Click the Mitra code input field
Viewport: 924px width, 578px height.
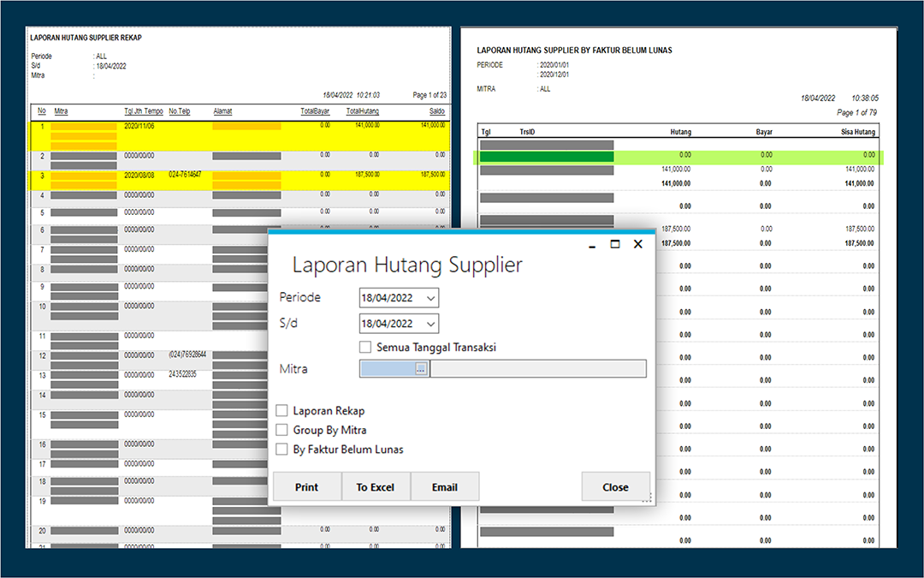pyautogui.click(x=388, y=368)
